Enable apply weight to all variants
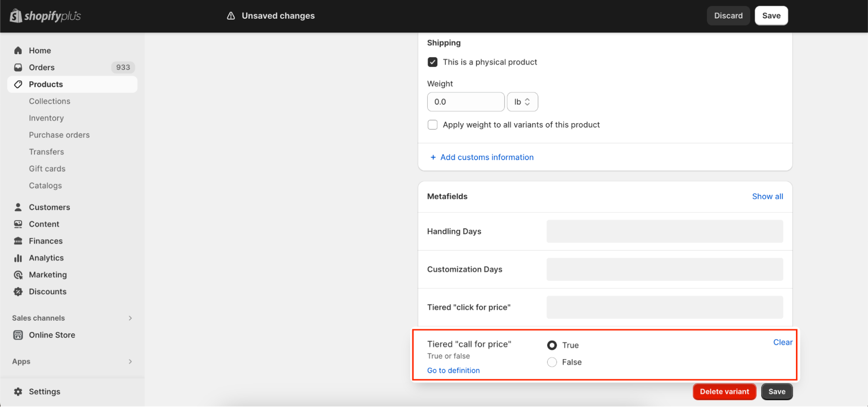The width and height of the screenshot is (868, 407). coord(432,125)
